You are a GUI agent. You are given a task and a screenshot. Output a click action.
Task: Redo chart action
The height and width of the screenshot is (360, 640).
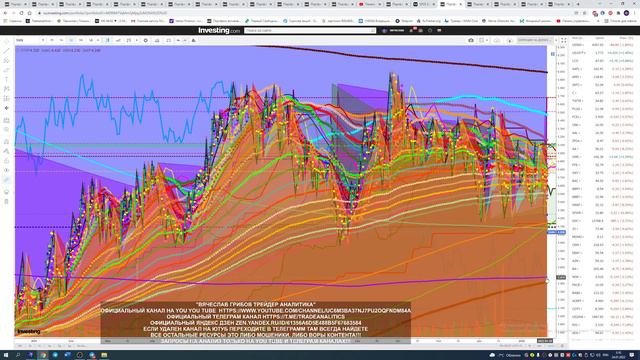(185, 40)
